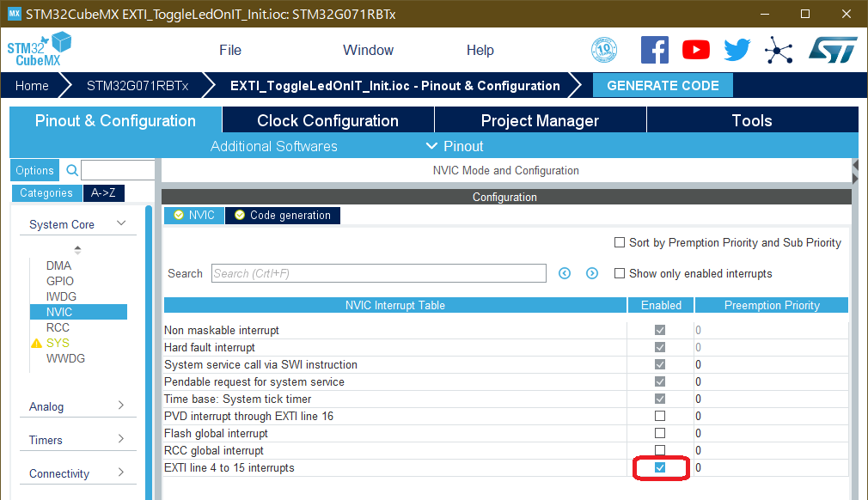868x500 pixels.
Task: Click the category search input box
Action: tap(118, 170)
